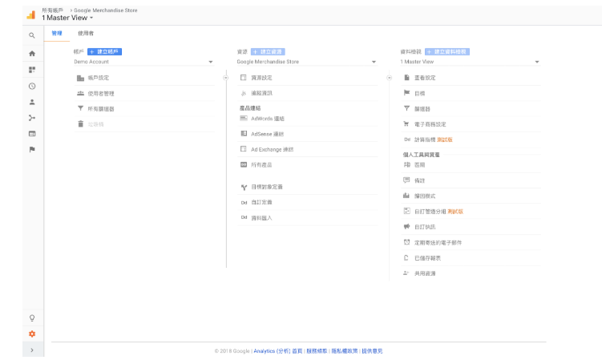This screenshot has height=364, width=602.
Task: Click the search magnifier icon in the sidebar
Action: click(x=32, y=35)
